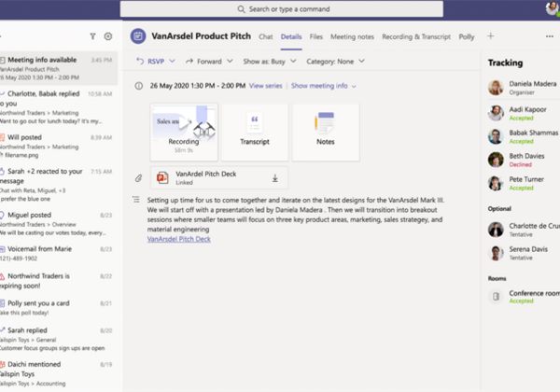Open Charlotte, Babak replied notification
Screen dimensions: 560x392
(58, 107)
